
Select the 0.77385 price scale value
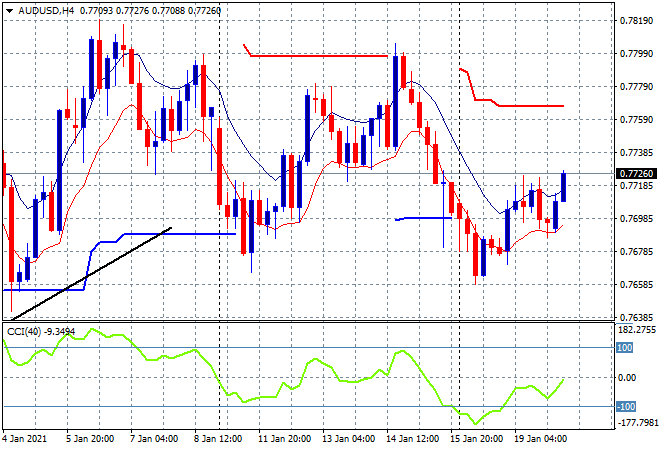tap(637, 152)
